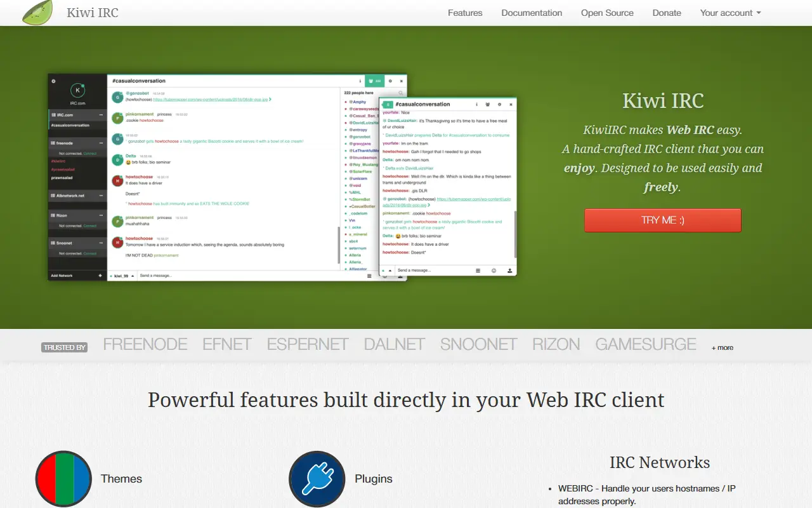Click the Themes feature label

(121, 479)
